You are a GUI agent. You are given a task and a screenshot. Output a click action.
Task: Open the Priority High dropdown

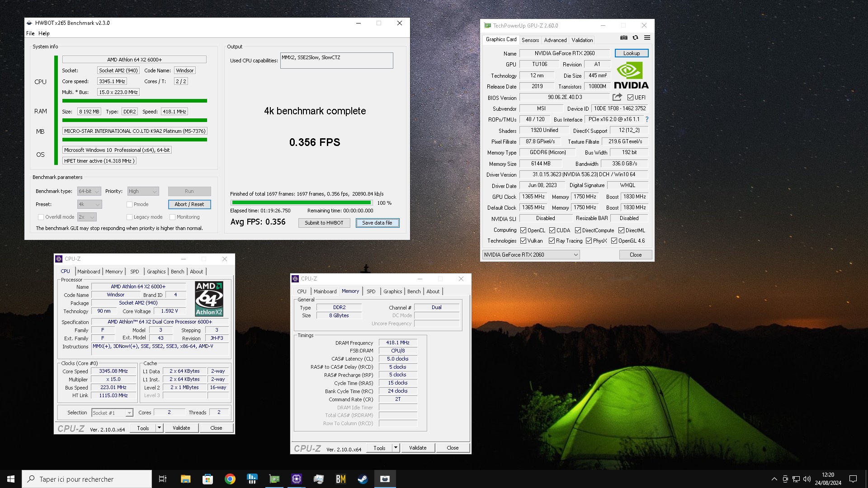tap(143, 191)
